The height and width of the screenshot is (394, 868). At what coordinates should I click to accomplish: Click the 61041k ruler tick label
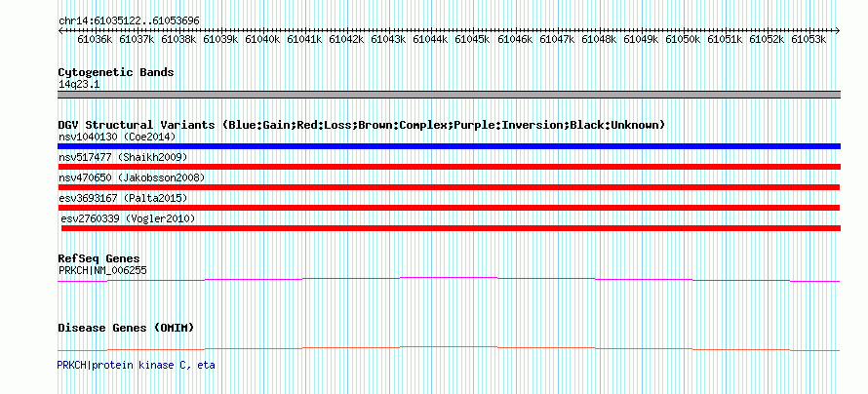(x=305, y=39)
